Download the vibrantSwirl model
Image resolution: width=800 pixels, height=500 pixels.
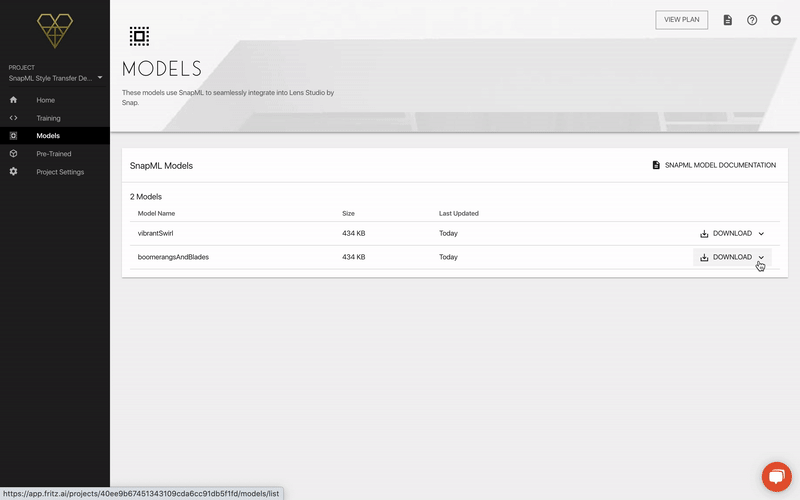(732, 234)
